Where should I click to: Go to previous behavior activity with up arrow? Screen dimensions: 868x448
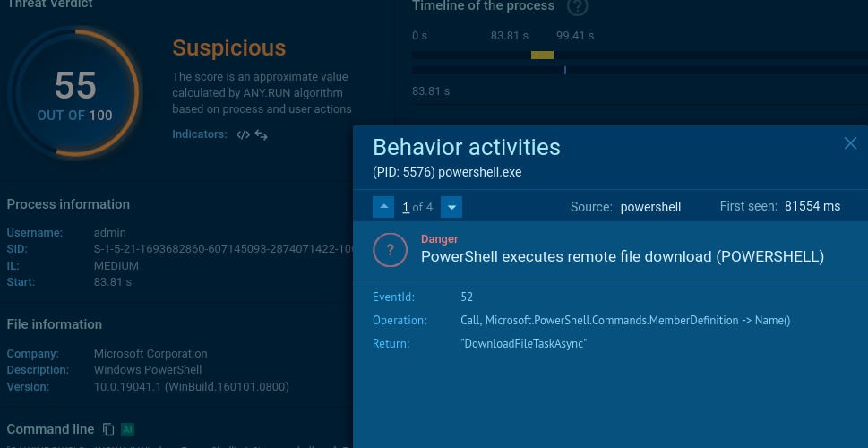(x=384, y=207)
